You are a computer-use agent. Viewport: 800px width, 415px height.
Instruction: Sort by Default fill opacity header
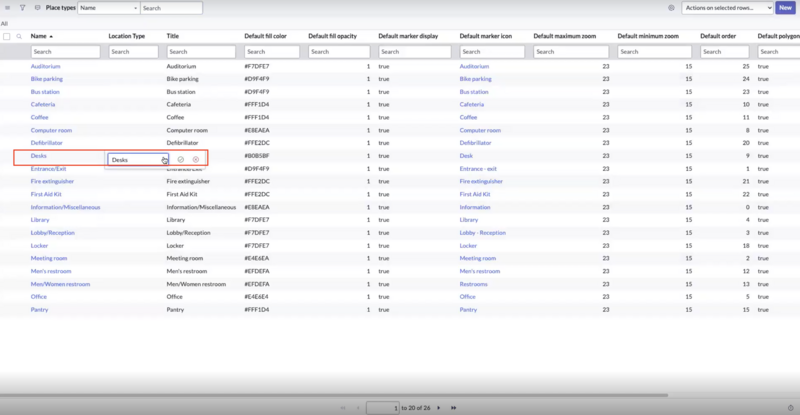coord(333,36)
